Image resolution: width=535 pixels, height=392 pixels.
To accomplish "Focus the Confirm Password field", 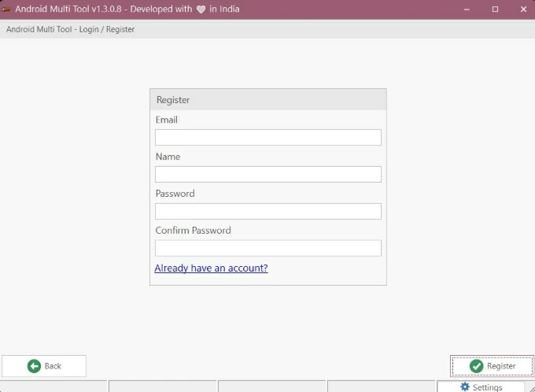I will point(267,249).
